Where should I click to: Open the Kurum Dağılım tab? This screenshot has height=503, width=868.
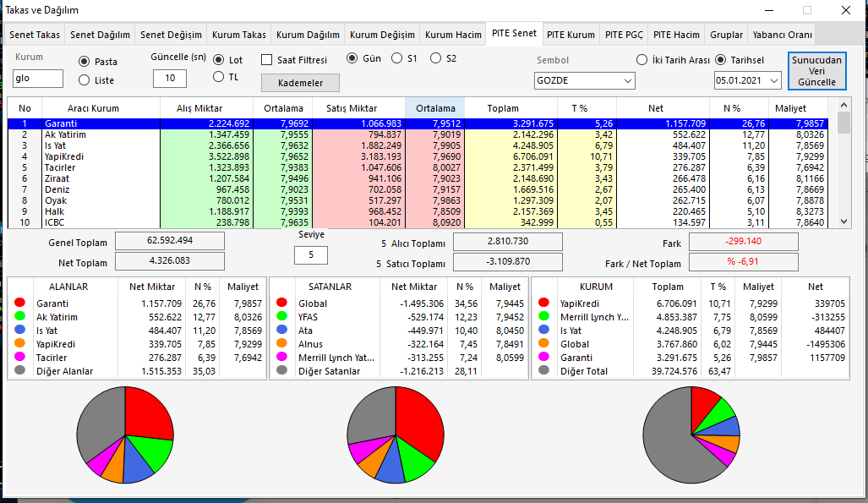tap(308, 35)
